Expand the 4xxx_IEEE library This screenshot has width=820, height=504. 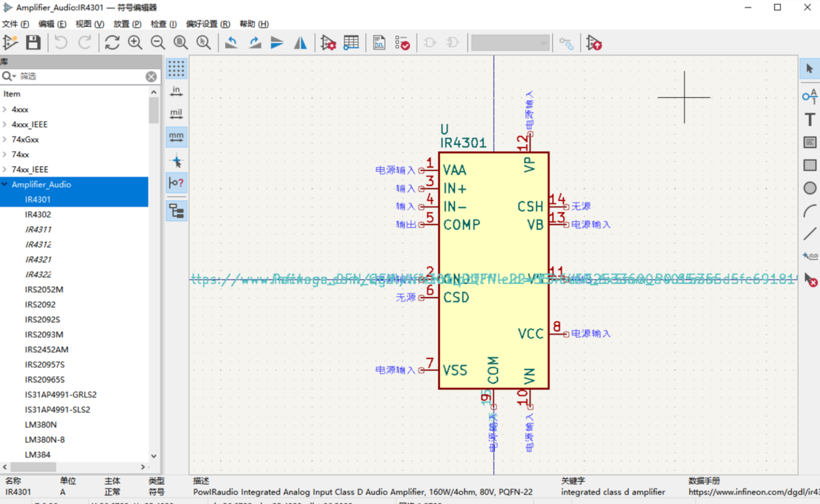coord(4,124)
